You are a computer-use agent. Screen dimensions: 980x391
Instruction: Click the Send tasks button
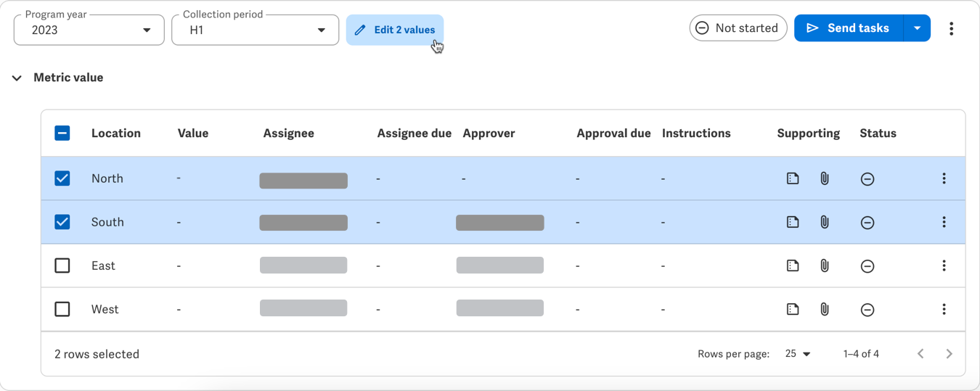(848, 28)
